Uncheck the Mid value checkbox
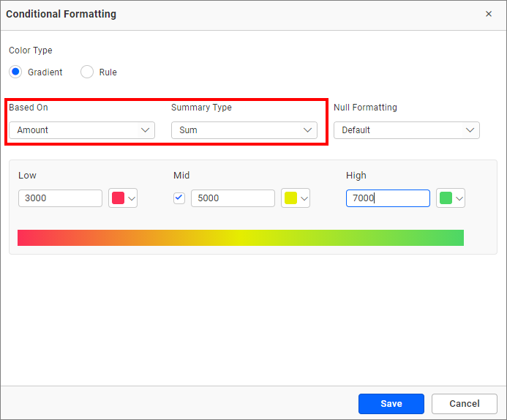Screen dimensions: 507x420 [179, 198]
